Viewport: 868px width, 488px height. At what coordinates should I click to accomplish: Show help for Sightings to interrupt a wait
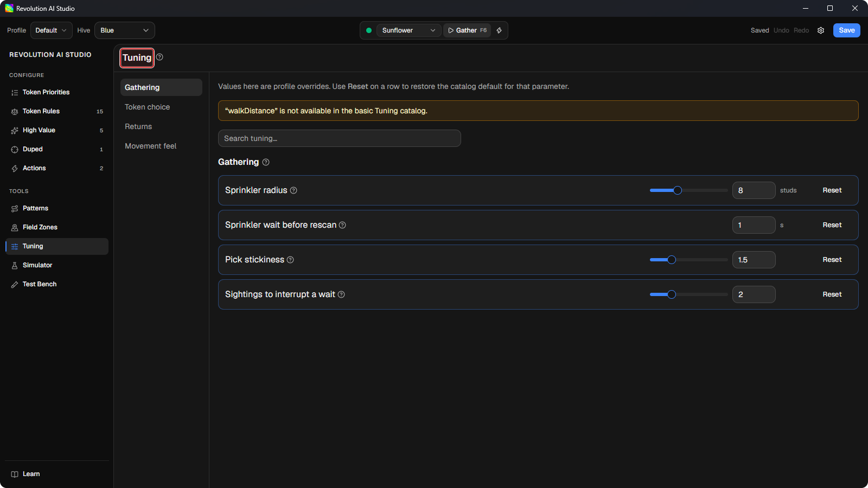tap(341, 294)
